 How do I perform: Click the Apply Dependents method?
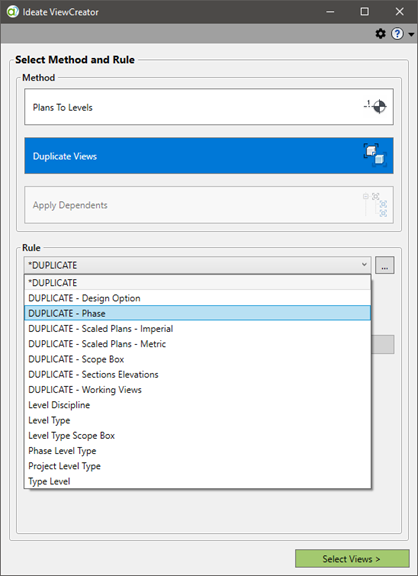[x=209, y=205]
